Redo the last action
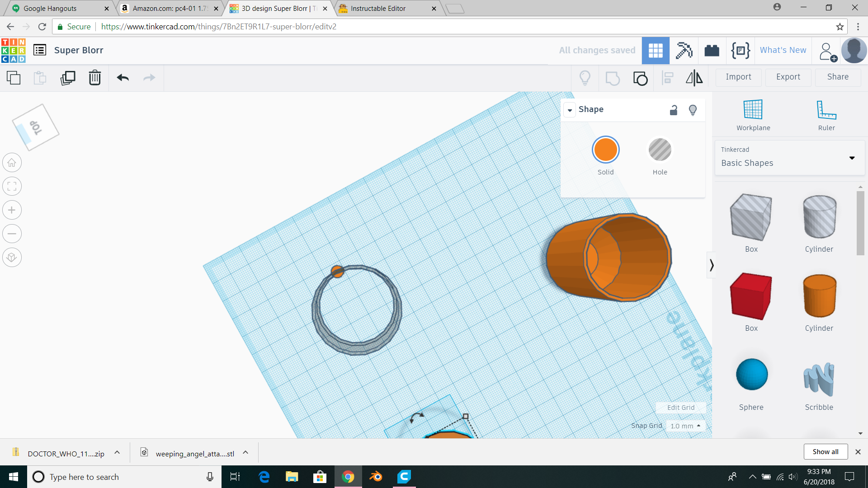This screenshot has height=488, width=868. pos(149,78)
